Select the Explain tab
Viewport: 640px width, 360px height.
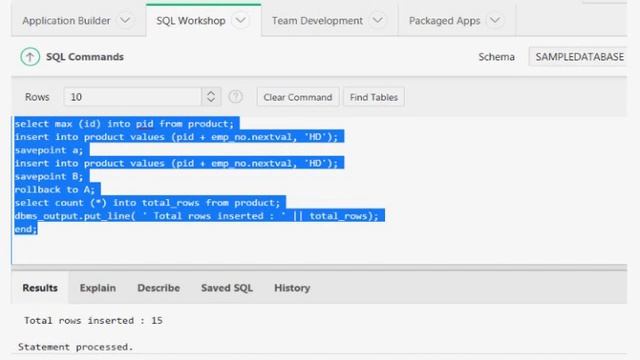coord(98,288)
